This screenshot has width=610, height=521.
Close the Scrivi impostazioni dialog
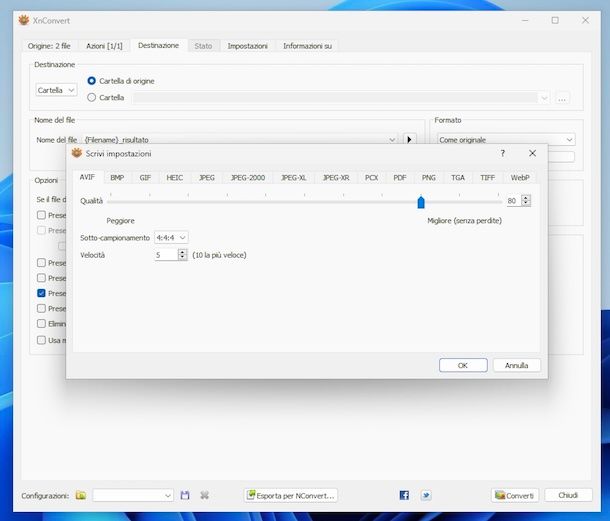pyautogui.click(x=533, y=153)
